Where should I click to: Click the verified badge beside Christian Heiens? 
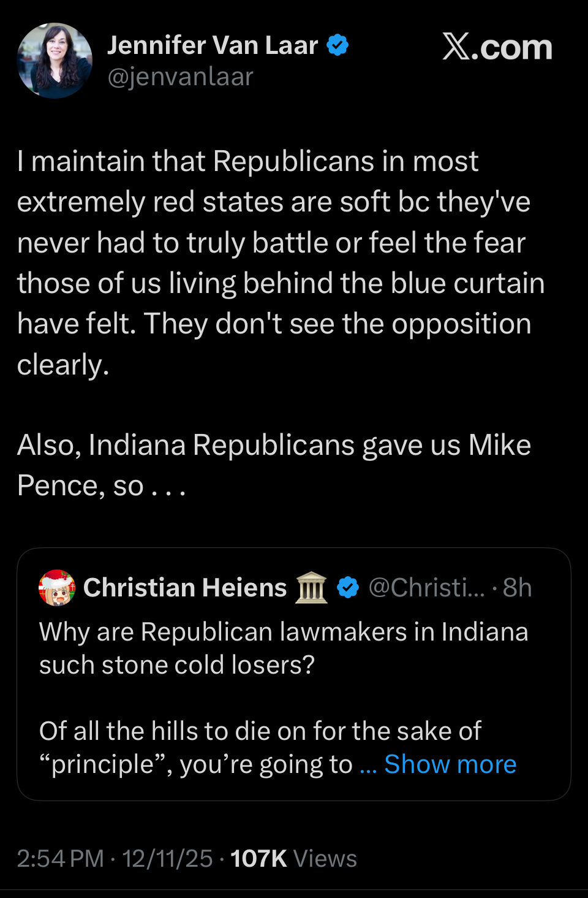point(348,588)
